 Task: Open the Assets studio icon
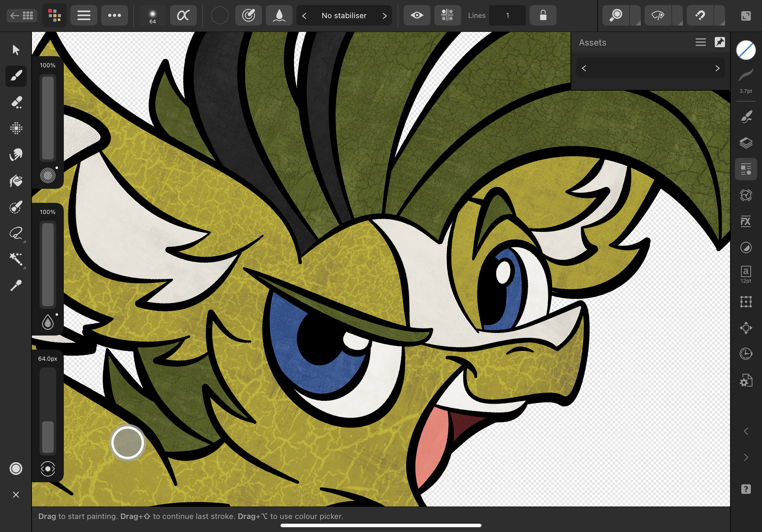tap(746, 169)
